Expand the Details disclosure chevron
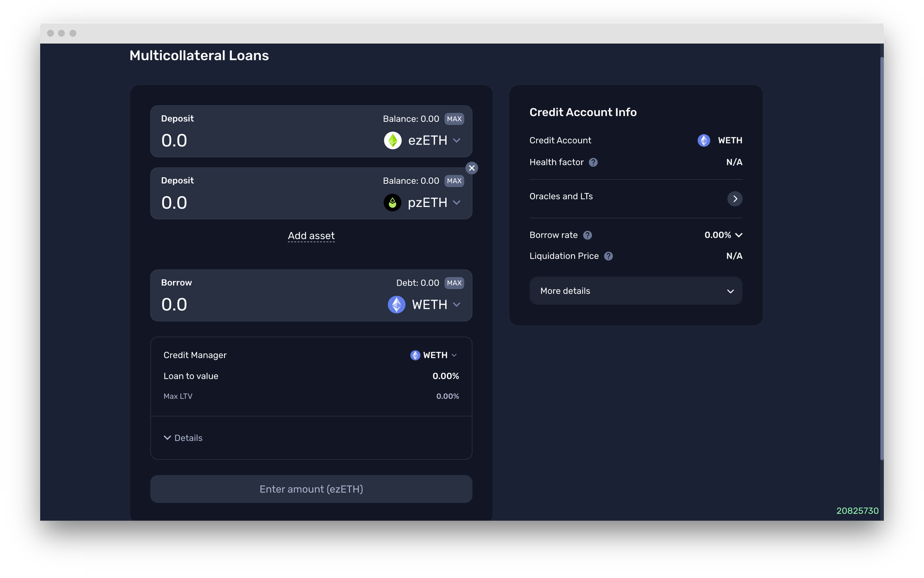This screenshot has height=578, width=924. (167, 438)
